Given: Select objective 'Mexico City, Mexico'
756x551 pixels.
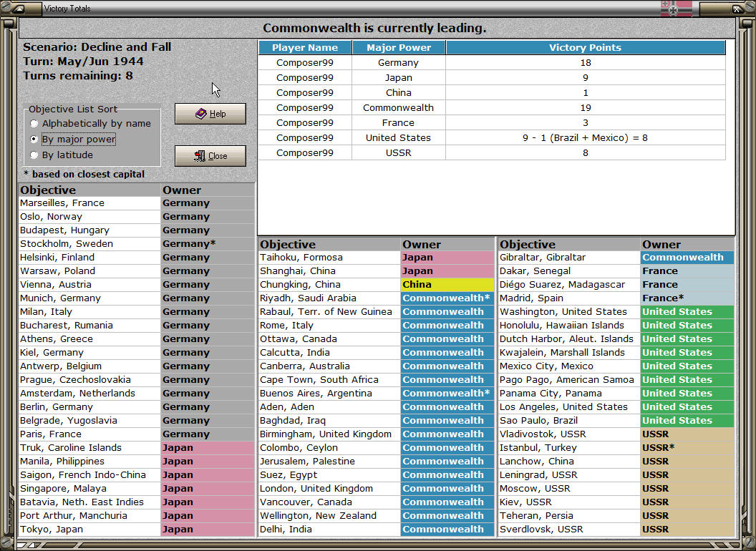Looking at the screenshot, I should point(569,366).
